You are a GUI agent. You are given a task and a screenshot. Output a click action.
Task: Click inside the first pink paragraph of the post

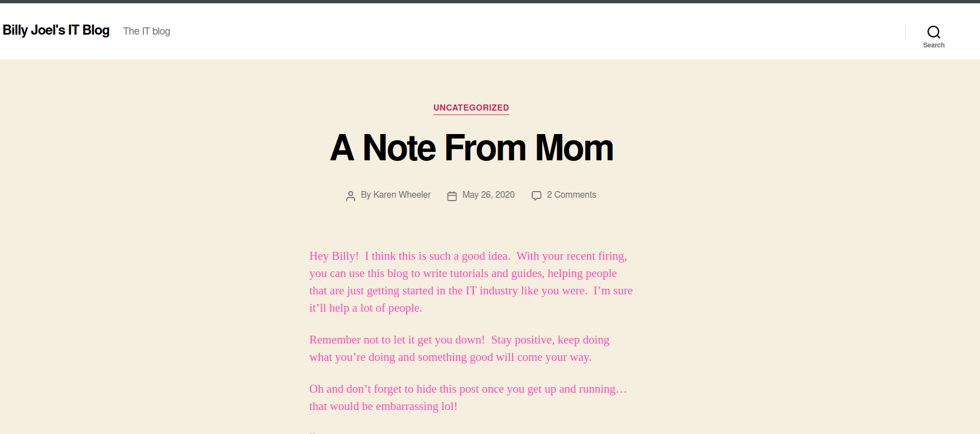pyautogui.click(x=469, y=282)
